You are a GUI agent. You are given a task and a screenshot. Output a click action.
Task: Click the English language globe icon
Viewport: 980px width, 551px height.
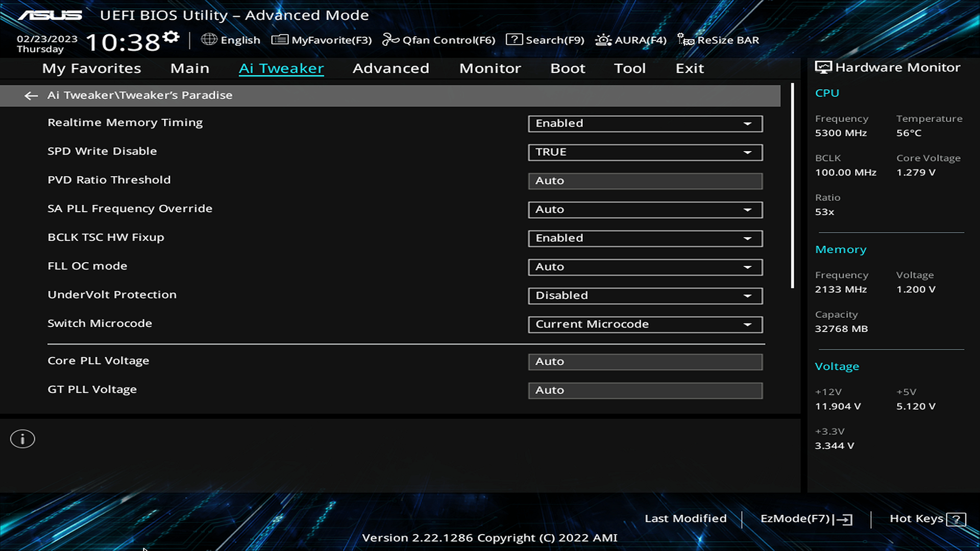click(209, 39)
